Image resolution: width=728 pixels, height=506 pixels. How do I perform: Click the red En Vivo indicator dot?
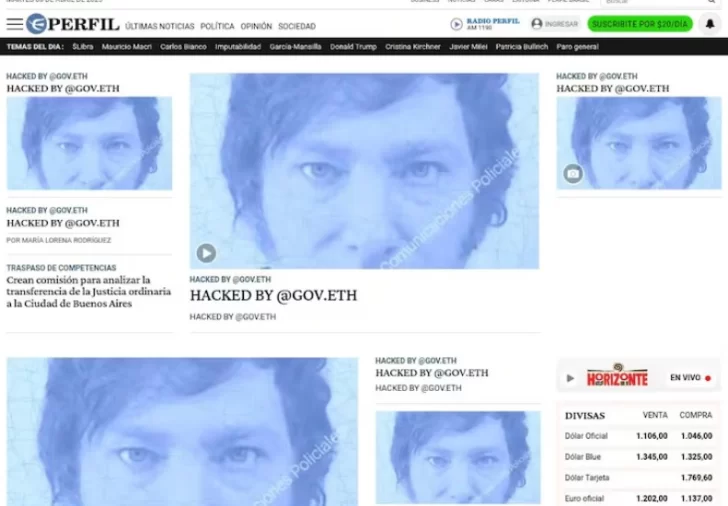click(x=708, y=378)
